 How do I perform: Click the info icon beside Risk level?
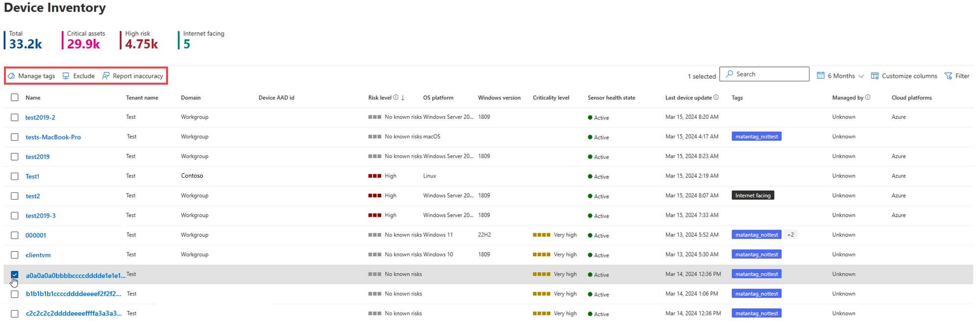coord(395,97)
